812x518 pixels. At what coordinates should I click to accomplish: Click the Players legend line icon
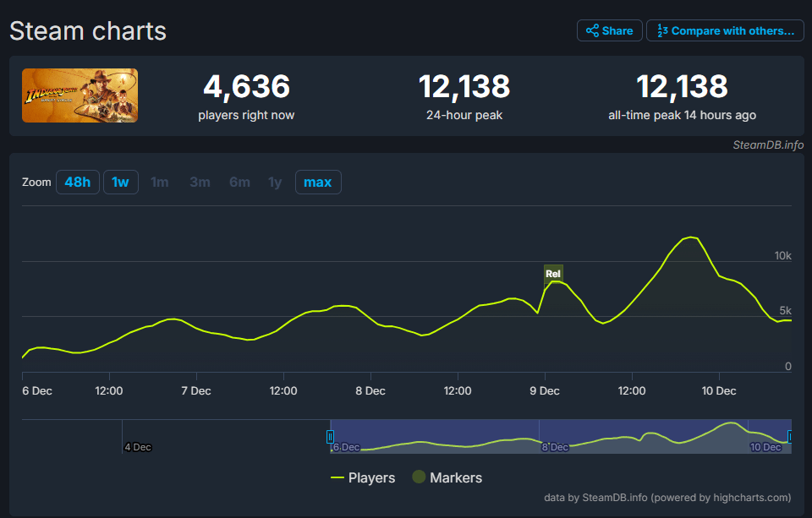coord(337,477)
